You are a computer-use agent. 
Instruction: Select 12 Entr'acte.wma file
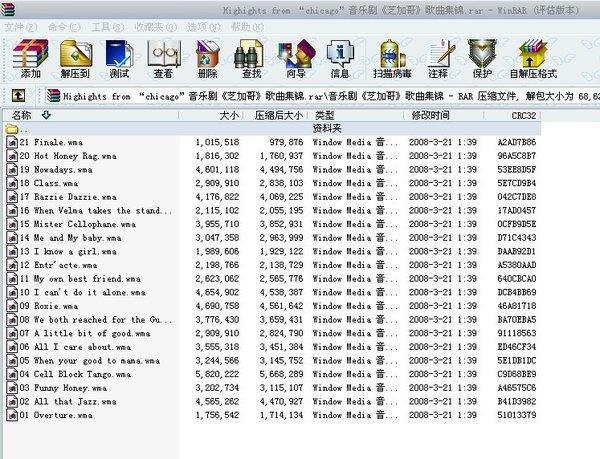tap(59, 265)
